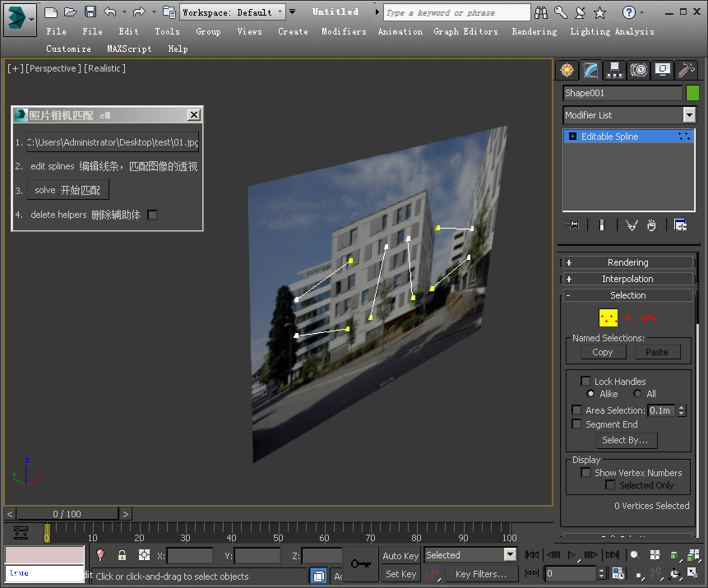Viewport: 708px width, 588px height.
Task: Open the Create tab in command panel
Action: pyautogui.click(x=566, y=70)
